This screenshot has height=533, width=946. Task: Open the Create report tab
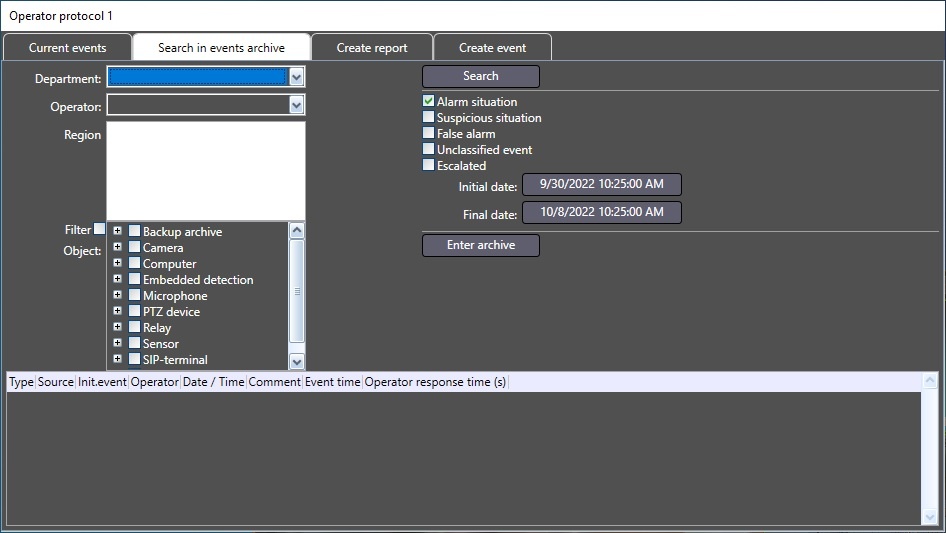pos(372,47)
